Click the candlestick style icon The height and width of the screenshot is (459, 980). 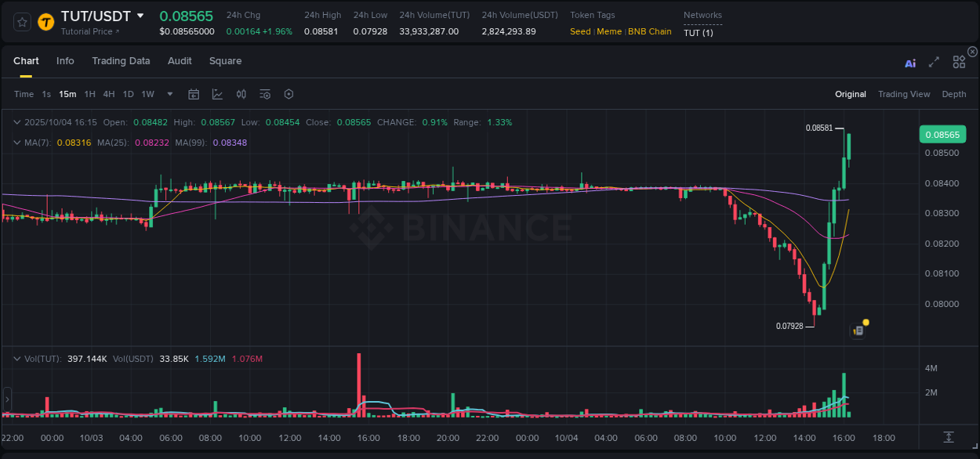[x=241, y=94]
